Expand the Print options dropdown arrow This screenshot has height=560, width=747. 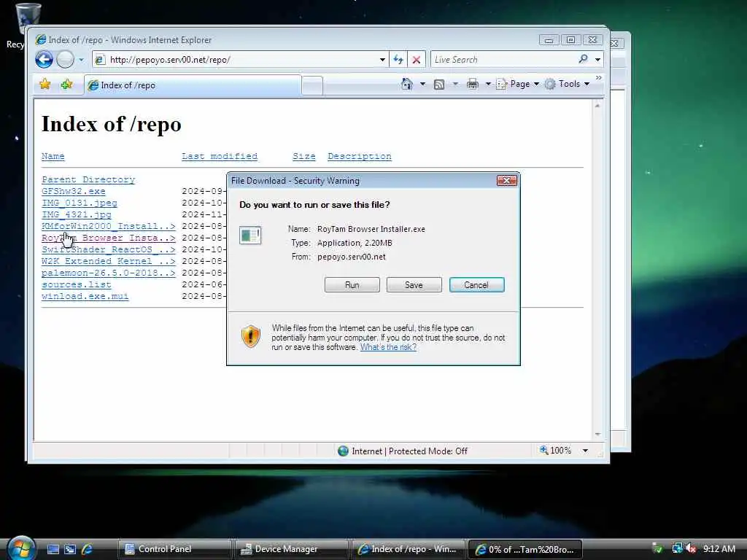pos(488,85)
